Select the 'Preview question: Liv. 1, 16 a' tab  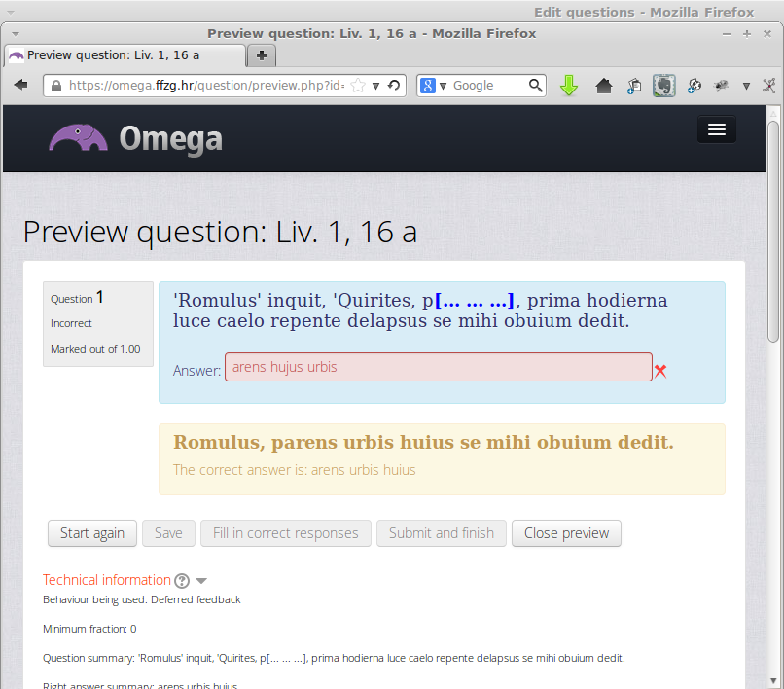[x=125, y=55]
